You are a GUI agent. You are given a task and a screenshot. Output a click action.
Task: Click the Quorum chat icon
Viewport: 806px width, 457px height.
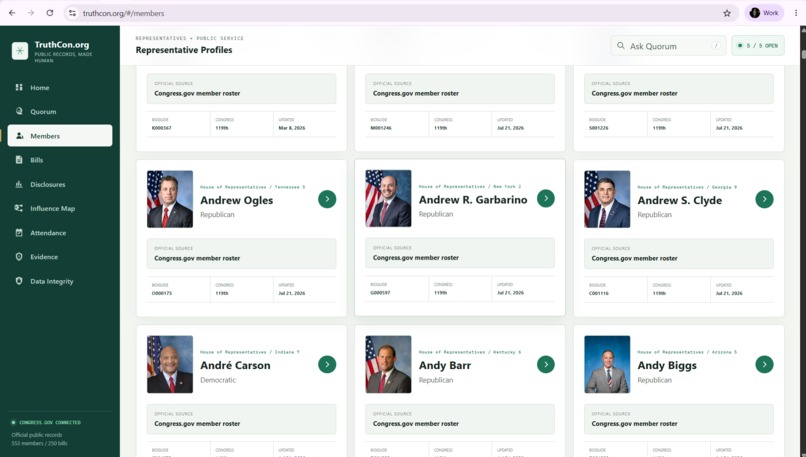pyautogui.click(x=19, y=111)
